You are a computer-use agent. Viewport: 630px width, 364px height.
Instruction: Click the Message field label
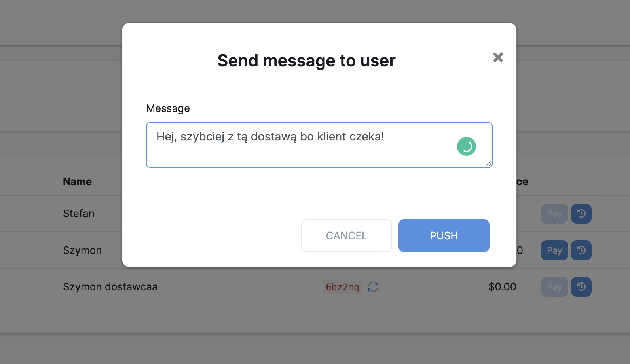tap(168, 108)
